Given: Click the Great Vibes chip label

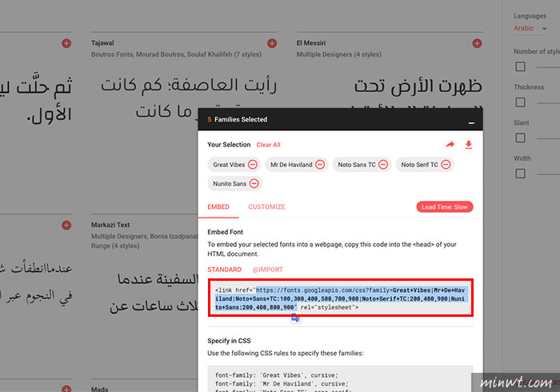Looking at the screenshot, I should pos(229,165).
